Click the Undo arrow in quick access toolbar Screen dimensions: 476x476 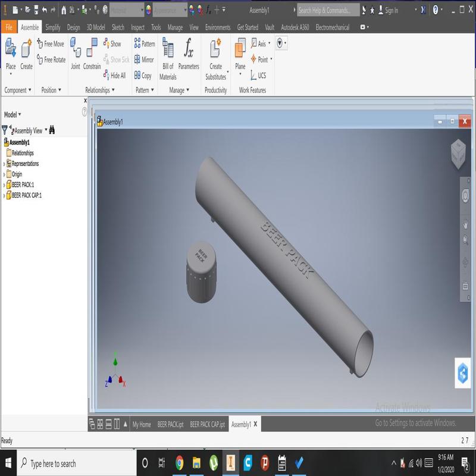[x=45, y=10]
